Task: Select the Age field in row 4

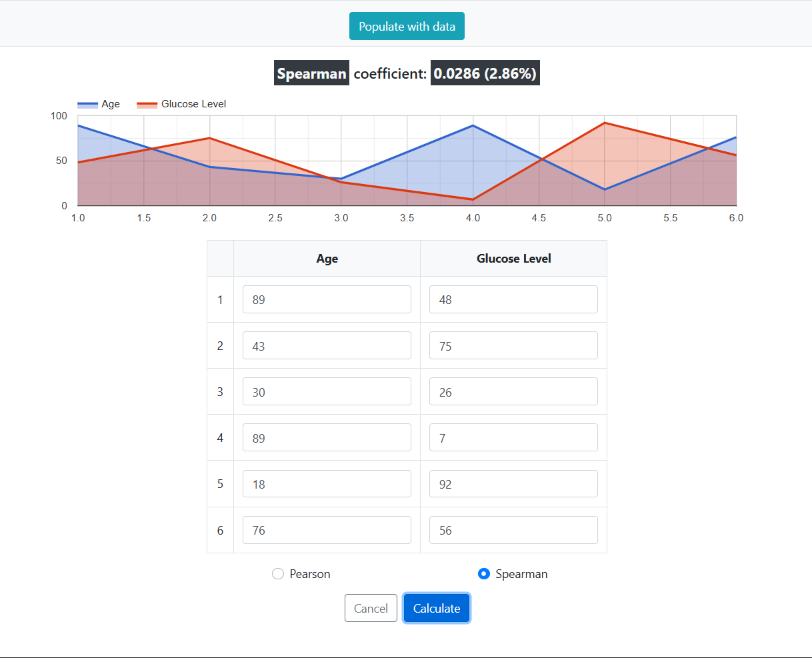Action: click(x=327, y=437)
